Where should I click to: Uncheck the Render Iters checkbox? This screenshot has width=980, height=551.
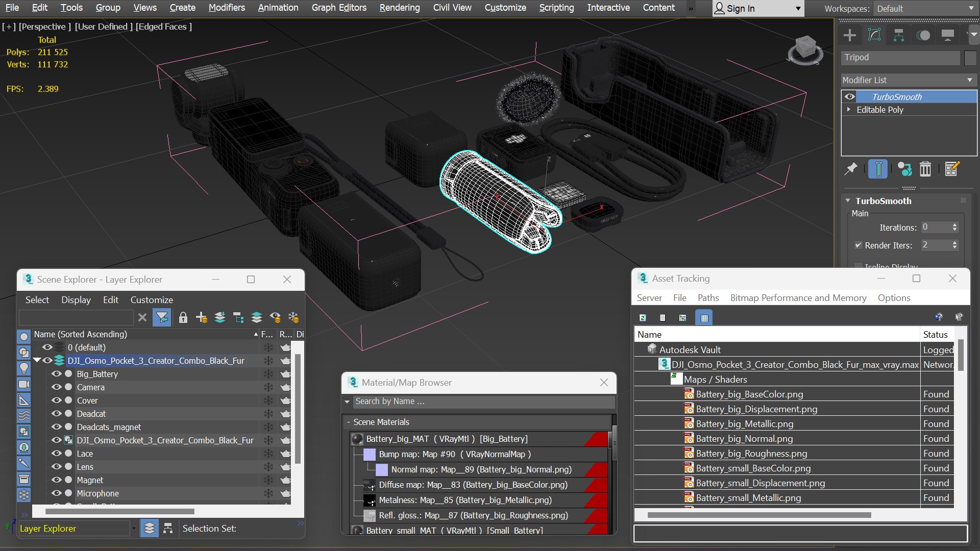pyautogui.click(x=859, y=245)
